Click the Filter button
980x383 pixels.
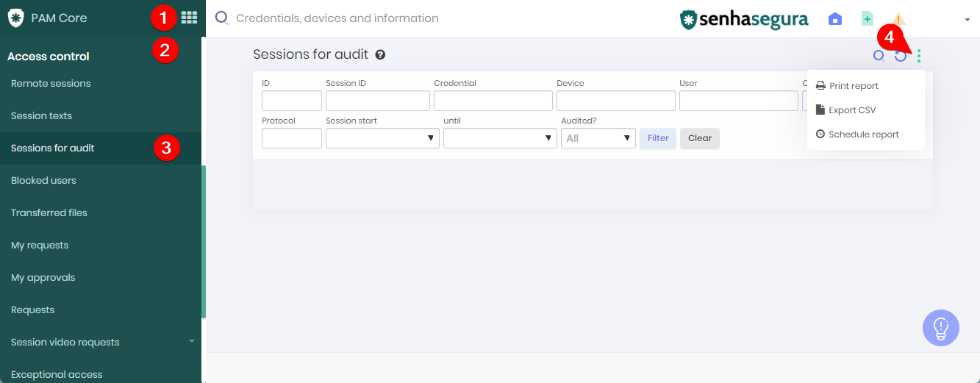[658, 138]
